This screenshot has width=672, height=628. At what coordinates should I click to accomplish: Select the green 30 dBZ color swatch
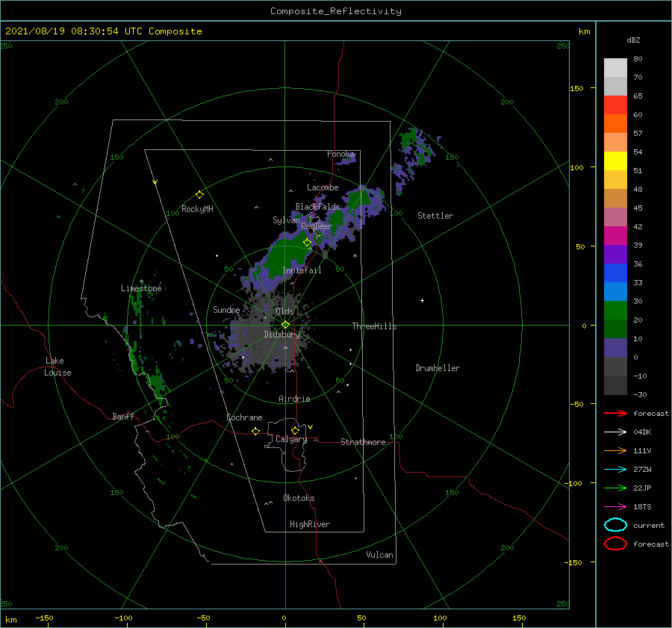point(615,310)
